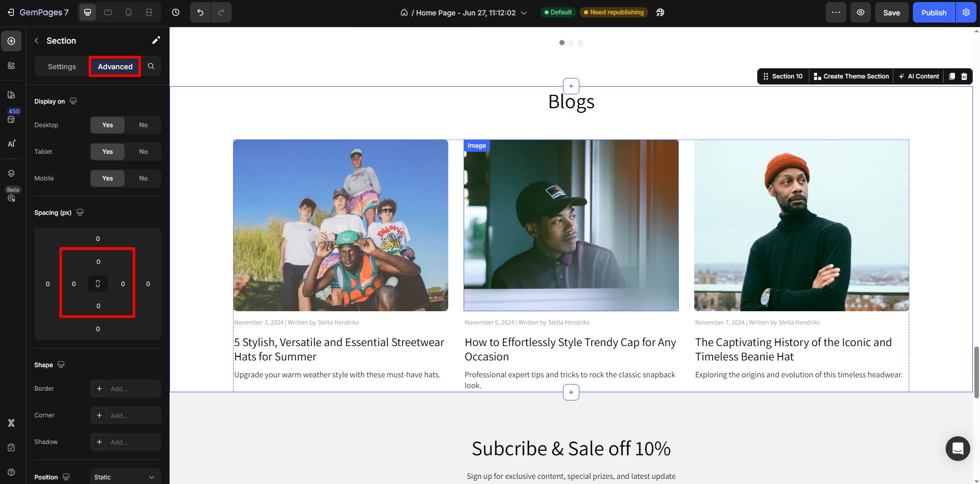Open version history clock icon
The height and width of the screenshot is (484, 980).
point(176,12)
